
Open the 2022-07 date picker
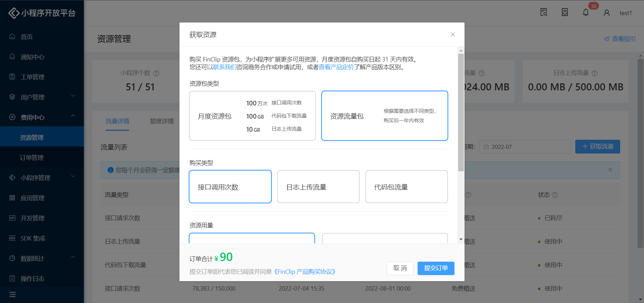(525, 147)
